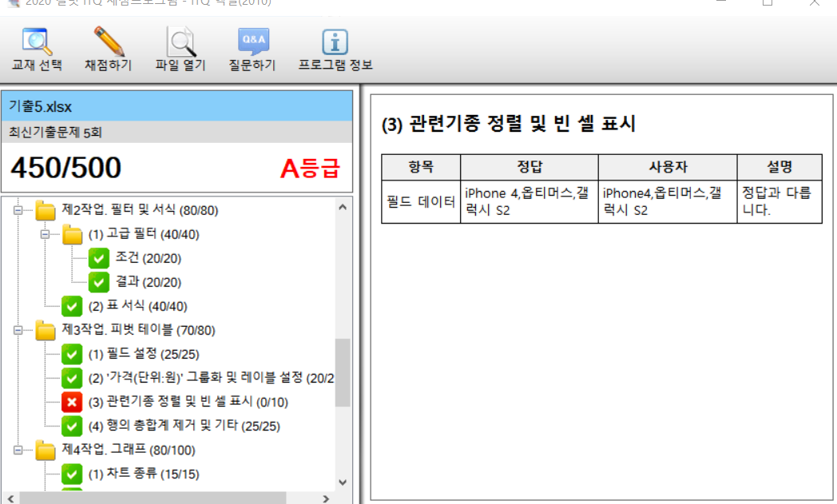Open the 파일 열기 magnifier icon
837x504 pixels.
coord(180,42)
